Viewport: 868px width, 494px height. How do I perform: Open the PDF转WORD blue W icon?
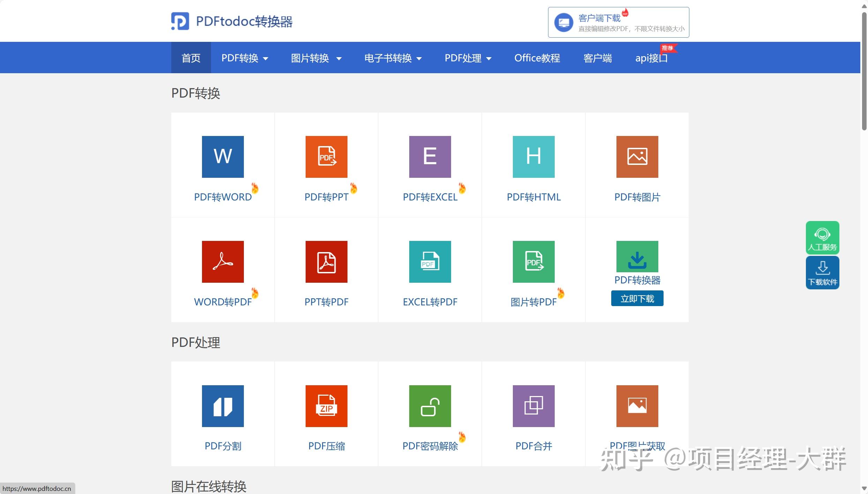[x=223, y=157]
